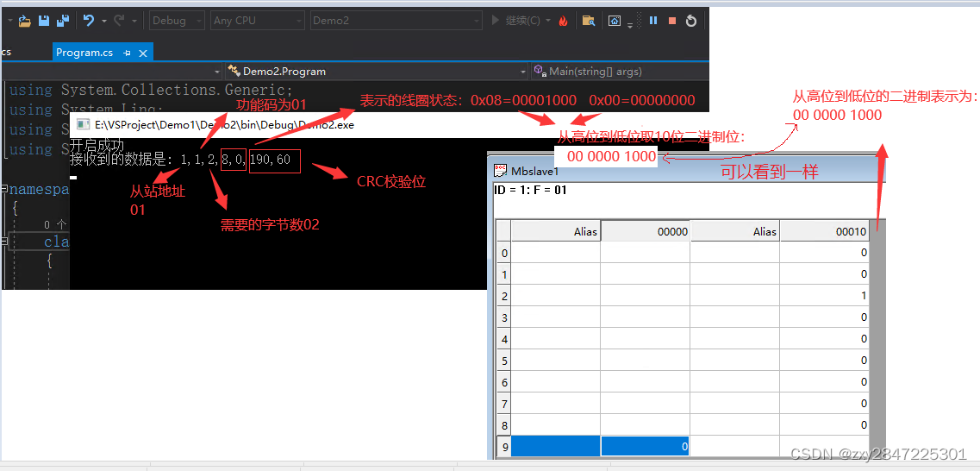The height and width of the screenshot is (471, 980).
Task: Click the toolbar icon left of pause
Action: pyautogui.click(x=615, y=21)
